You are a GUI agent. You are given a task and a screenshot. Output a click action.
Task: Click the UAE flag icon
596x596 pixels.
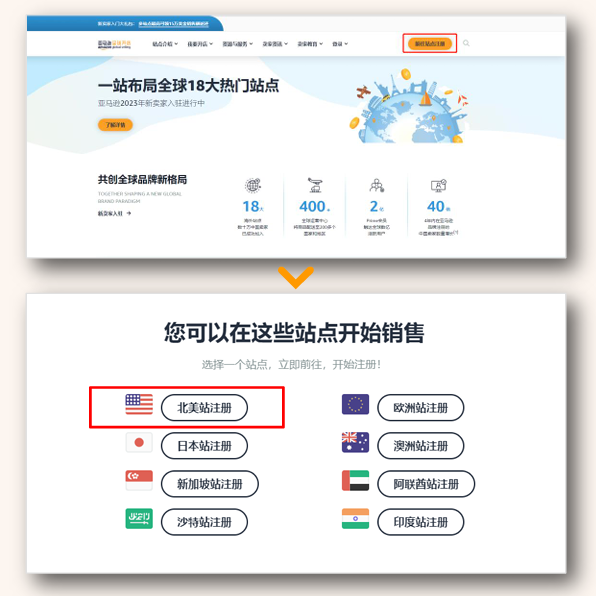(x=355, y=480)
